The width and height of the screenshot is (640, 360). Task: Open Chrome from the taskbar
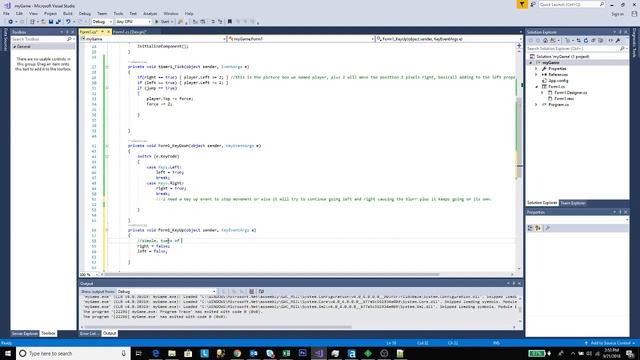coord(237,353)
